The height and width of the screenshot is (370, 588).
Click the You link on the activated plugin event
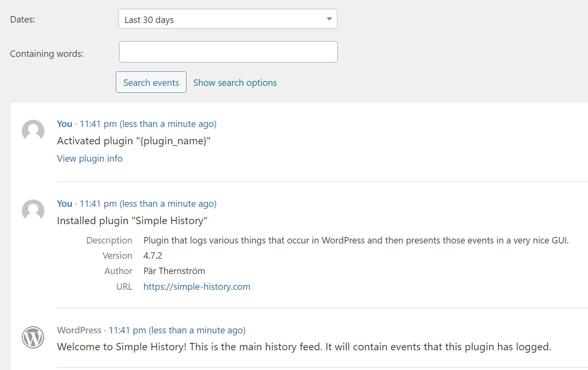click(x=64, y=124)
